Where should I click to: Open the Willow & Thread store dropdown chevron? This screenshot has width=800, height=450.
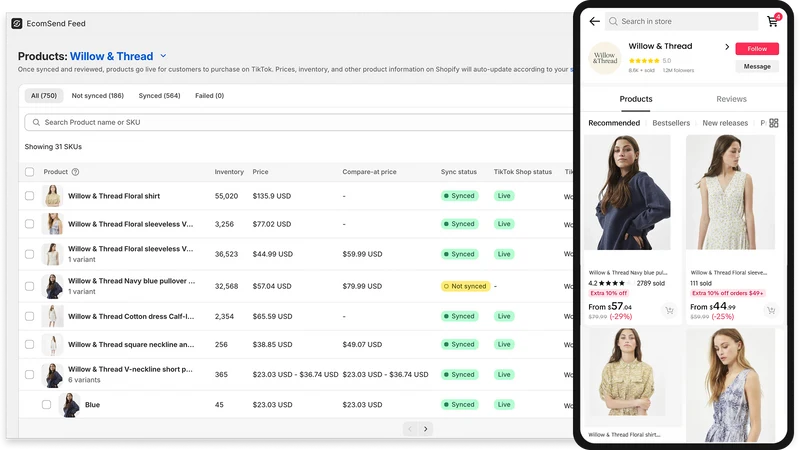(x=163, y=56)
